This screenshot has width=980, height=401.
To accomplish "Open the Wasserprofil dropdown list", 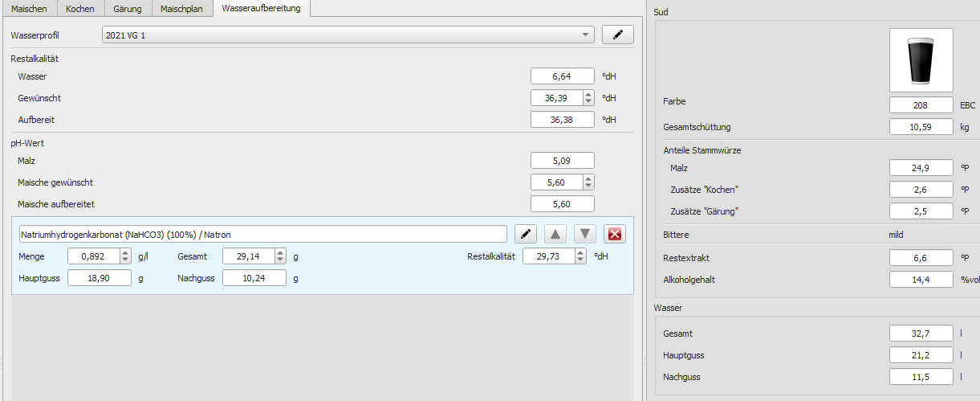I will coord(585,35).
